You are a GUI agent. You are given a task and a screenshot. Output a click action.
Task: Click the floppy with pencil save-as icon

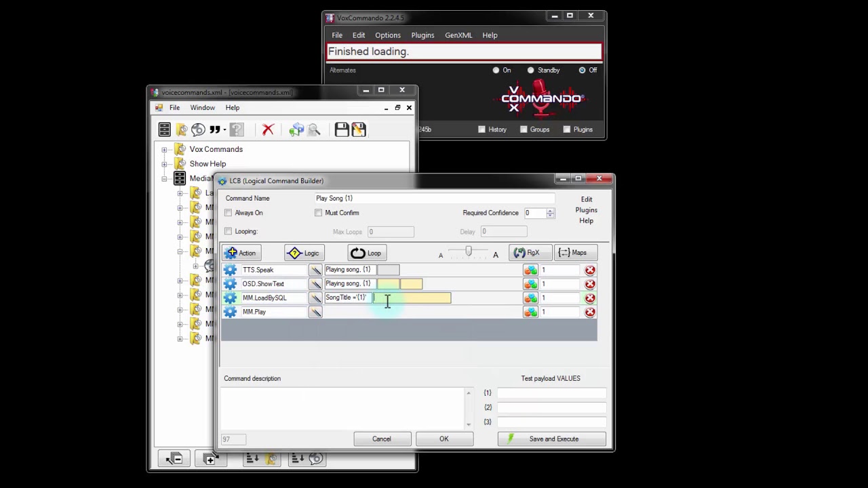359,129
